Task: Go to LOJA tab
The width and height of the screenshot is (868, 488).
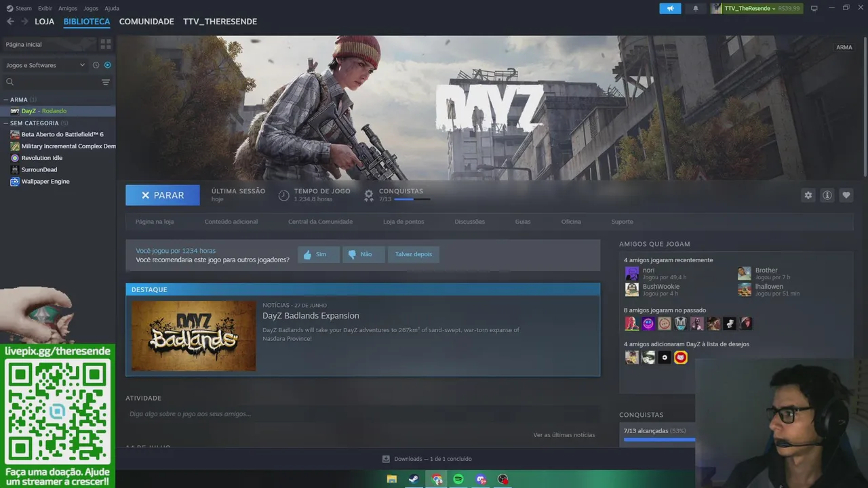Action: coord(45,22)
